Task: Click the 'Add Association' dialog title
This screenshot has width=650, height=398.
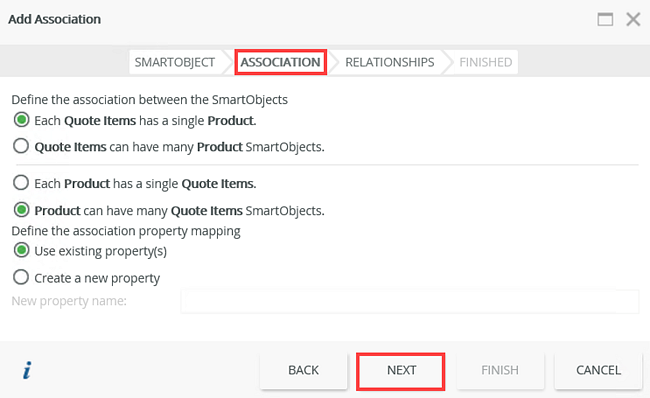Action: tap(54, 19)
